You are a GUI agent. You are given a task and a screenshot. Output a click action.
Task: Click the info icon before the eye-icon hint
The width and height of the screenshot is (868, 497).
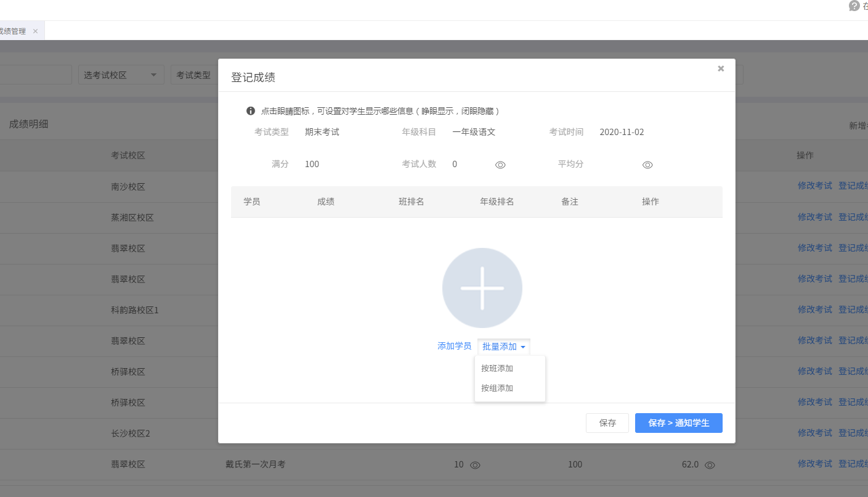[251, 111]
